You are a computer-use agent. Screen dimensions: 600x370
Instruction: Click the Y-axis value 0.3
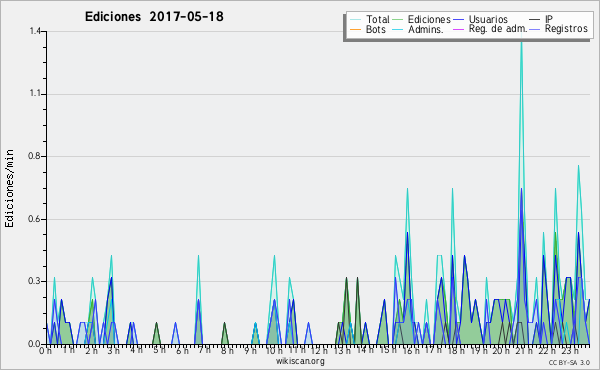click(34, 281)
